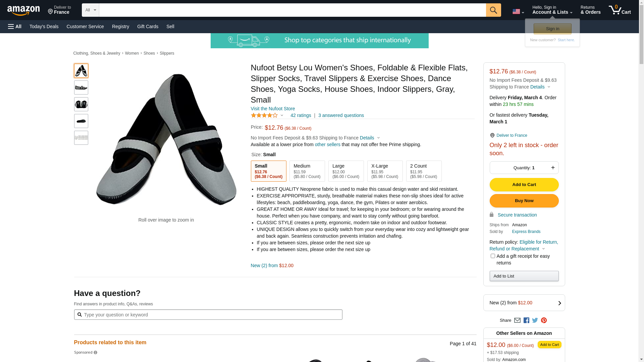Open Today's Deals menu item
The image size is (644, 362).
44,26
